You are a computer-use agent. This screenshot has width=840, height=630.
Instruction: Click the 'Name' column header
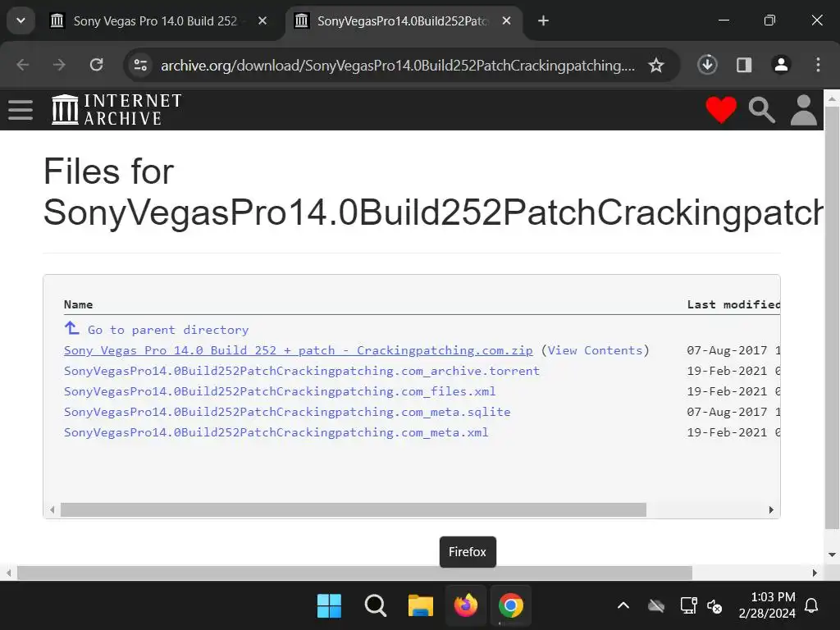click(x=78, y=304)
